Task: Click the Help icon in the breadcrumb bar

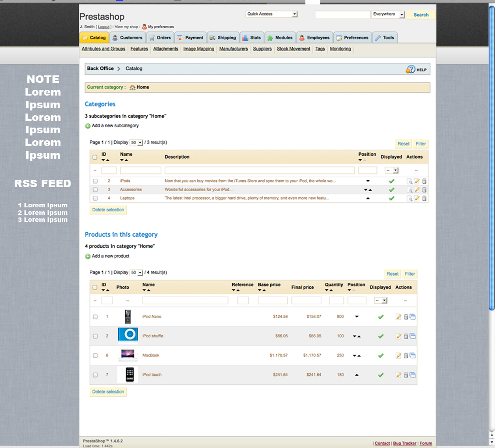Action: tap(410, 69)
